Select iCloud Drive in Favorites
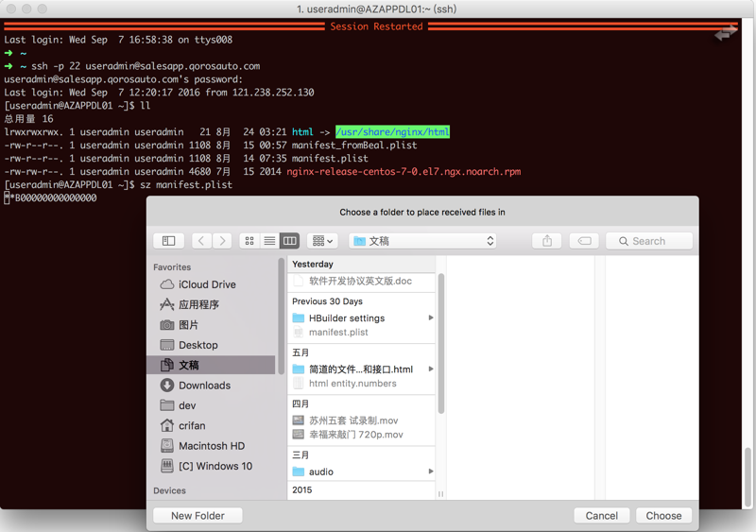Image resolution: width=756 pixels, height=532 pixels. click(212, 284)
